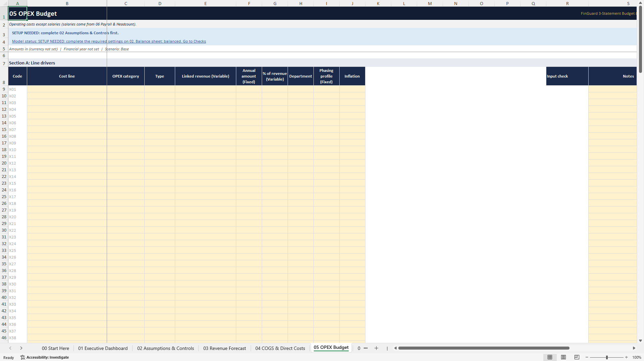Zoom out with minus icon

(587, 357)
